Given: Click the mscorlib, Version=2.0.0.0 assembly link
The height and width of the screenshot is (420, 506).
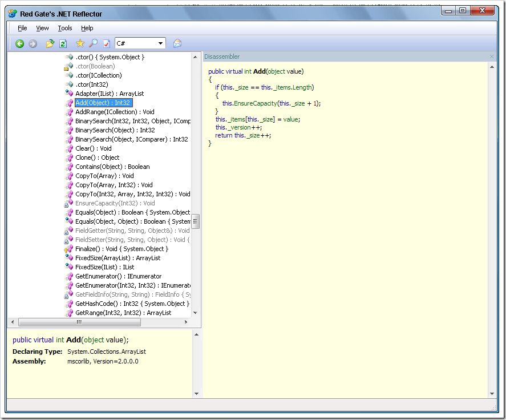Looking at the screenshot, I should click(x=103, y=361).
